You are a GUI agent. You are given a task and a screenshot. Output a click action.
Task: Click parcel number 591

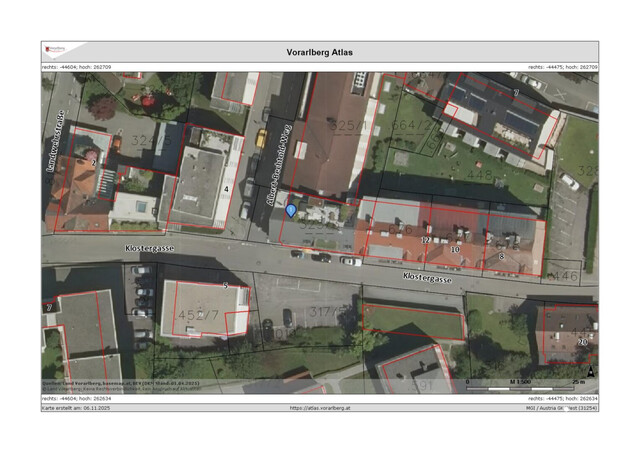[x=421, y=386]
